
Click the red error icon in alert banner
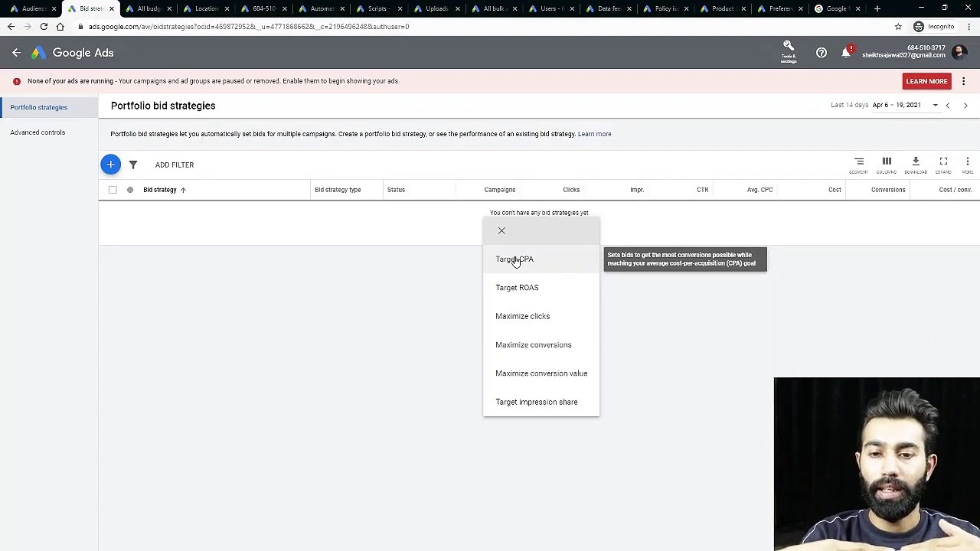[16, 81]
